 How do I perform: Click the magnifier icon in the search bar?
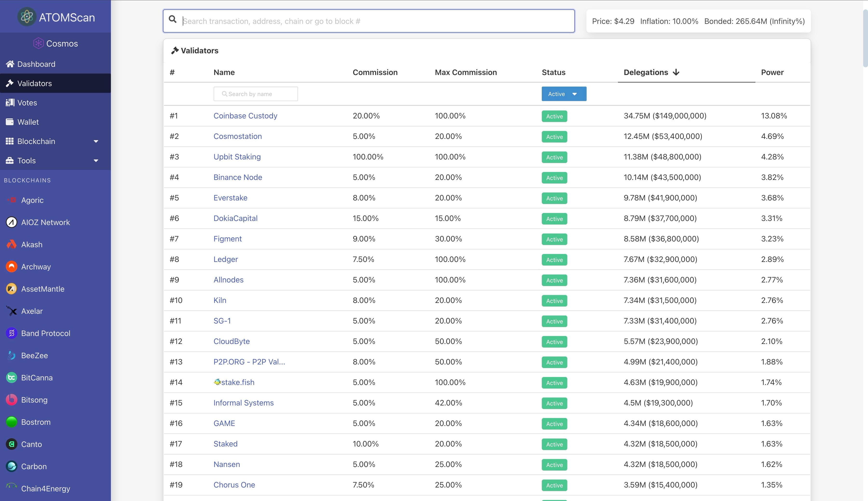pos(173,20)
